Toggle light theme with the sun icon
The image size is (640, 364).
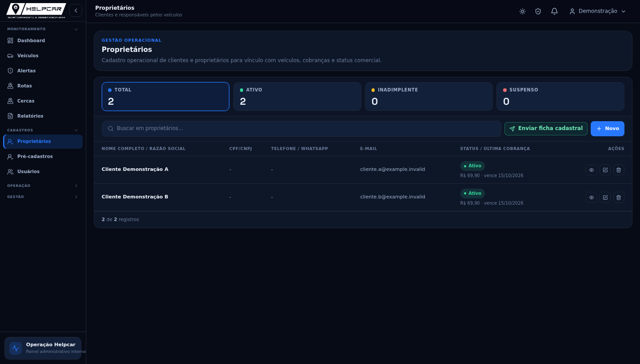tap(522, 11)
